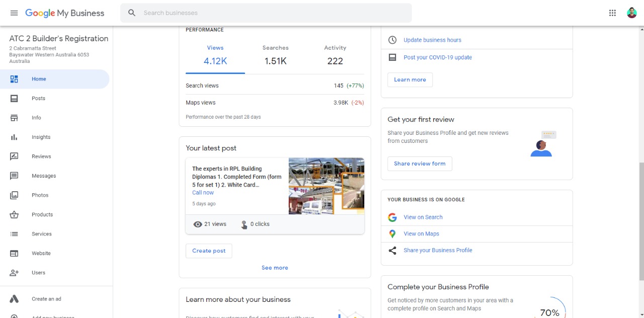
Task: Open the latest post image thumbnail
Action: click(327, 186)
